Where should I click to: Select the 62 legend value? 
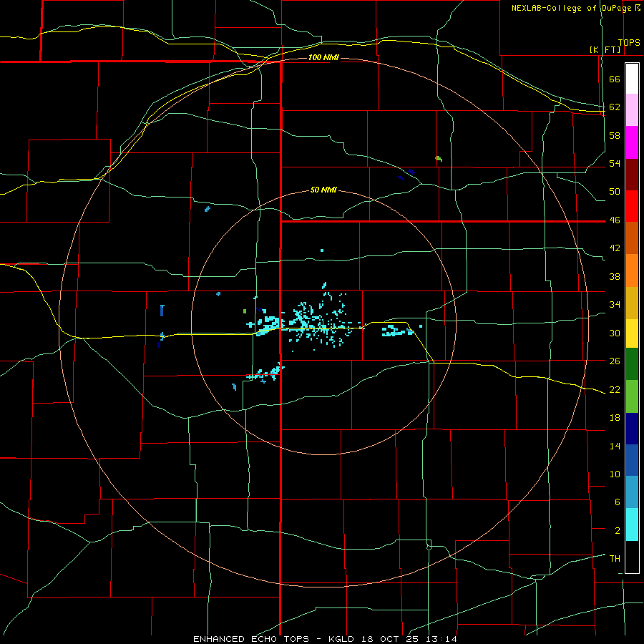615,107
